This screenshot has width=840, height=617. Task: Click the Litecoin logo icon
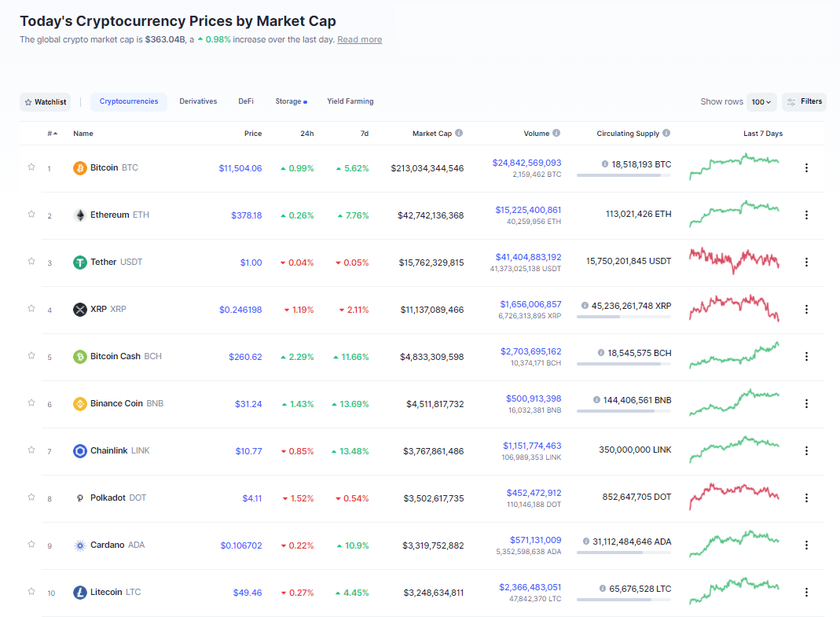coord(80,593)
